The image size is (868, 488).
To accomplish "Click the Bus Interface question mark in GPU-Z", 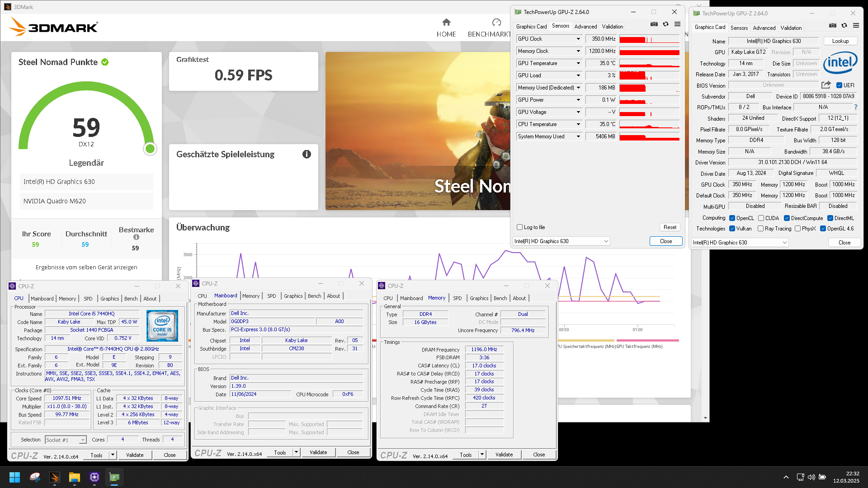I will click(x=855, y=107).
